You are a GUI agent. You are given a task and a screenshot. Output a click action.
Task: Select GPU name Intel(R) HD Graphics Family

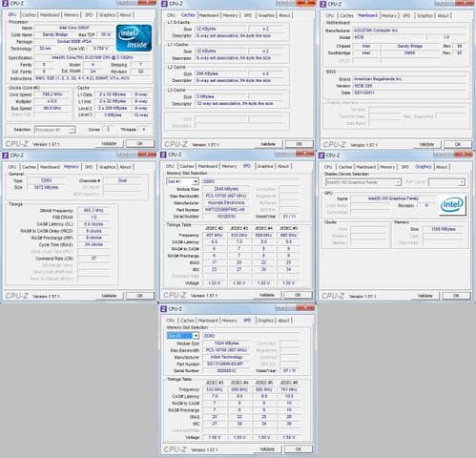click(393, 198)
